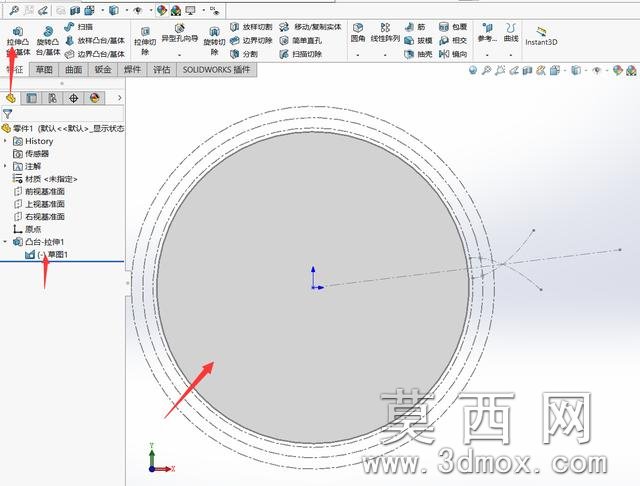Open Edit Appearance in heads-up toolbar
This screenshot has height=486, width=640.
(x=618, y=71)
